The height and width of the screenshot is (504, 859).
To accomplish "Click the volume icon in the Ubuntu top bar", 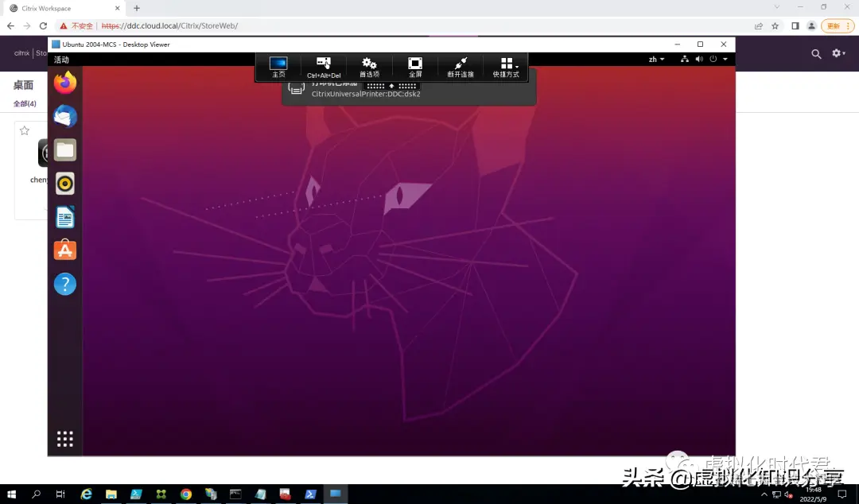I will (x=699, y=59).
